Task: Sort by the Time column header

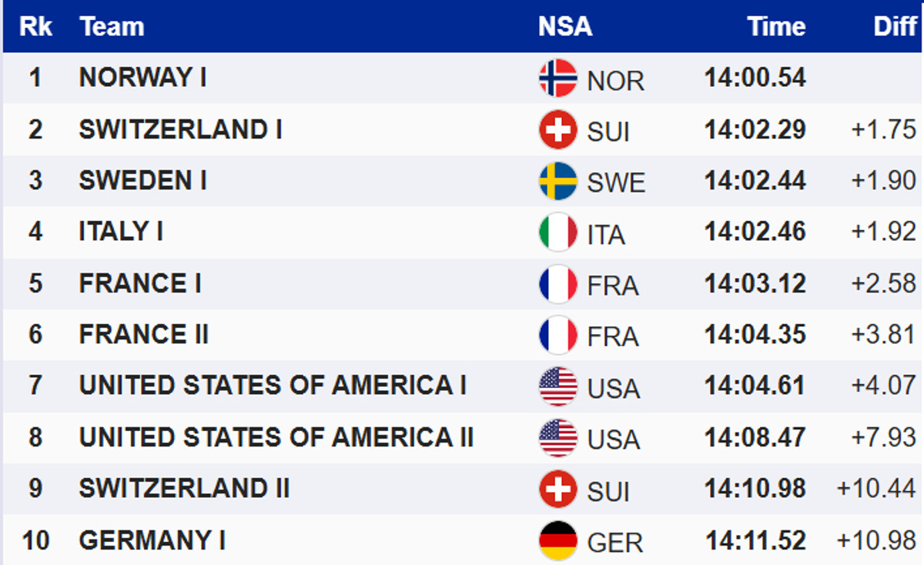Action: click(775, 27)
